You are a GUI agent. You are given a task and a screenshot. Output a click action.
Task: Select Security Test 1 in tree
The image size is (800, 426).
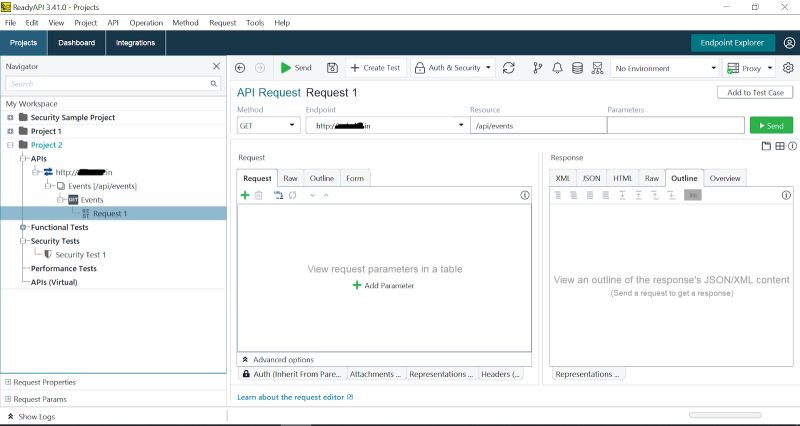(80, 255)
